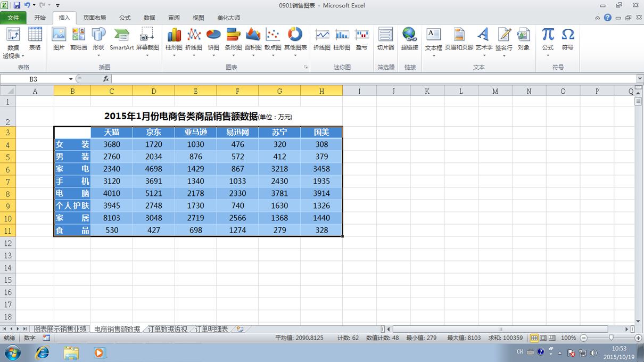This screenshot has height=362, width=644.
Task: Customize Quick Access Toolbar dropdown
Action: tap(57, 5)
